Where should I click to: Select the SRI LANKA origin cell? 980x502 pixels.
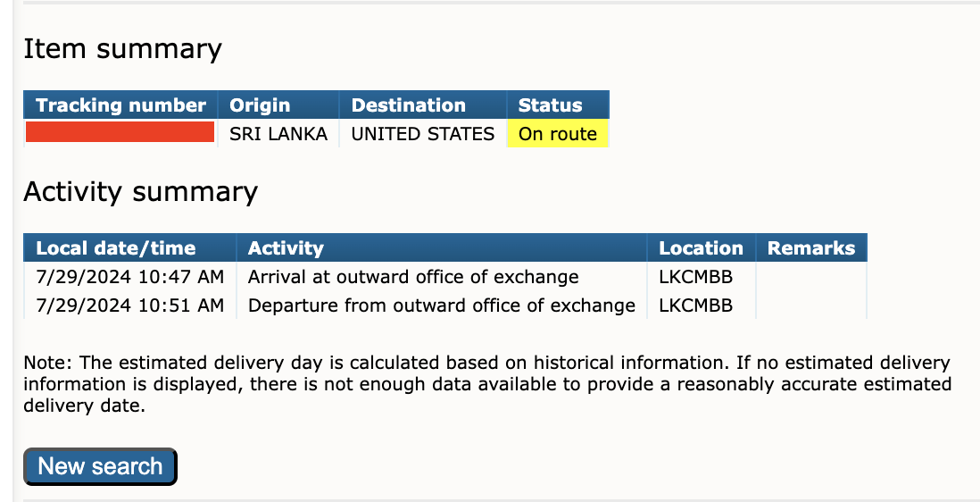278,134
